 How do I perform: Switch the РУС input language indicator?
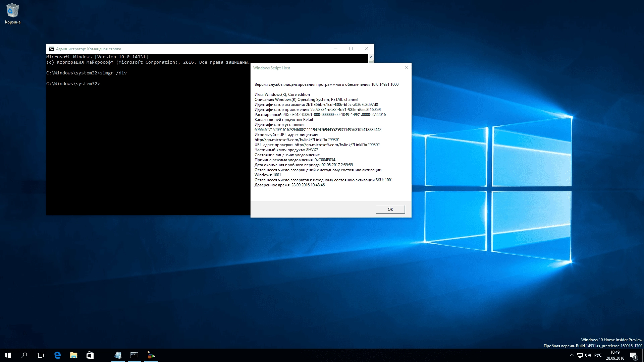click(598, 355)
